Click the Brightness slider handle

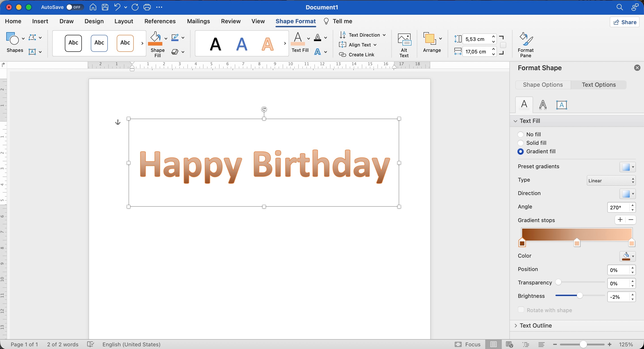pyautogui.click(x=580, y=296)
